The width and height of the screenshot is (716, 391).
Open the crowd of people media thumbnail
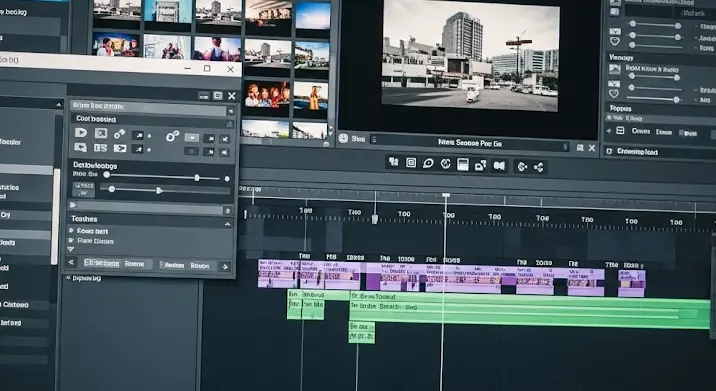tap(267, 95)
